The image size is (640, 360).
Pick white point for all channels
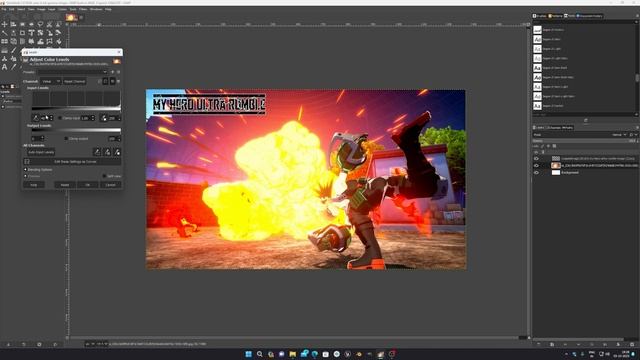coord(117,152)
